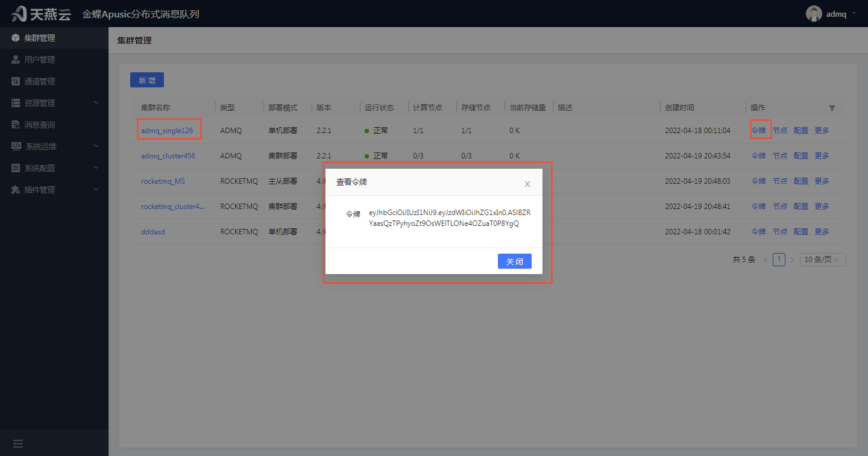This screenshot has width=868, height=456.
Task: Open the admq user dropdown arrow
Action: [x=854, y=13]
